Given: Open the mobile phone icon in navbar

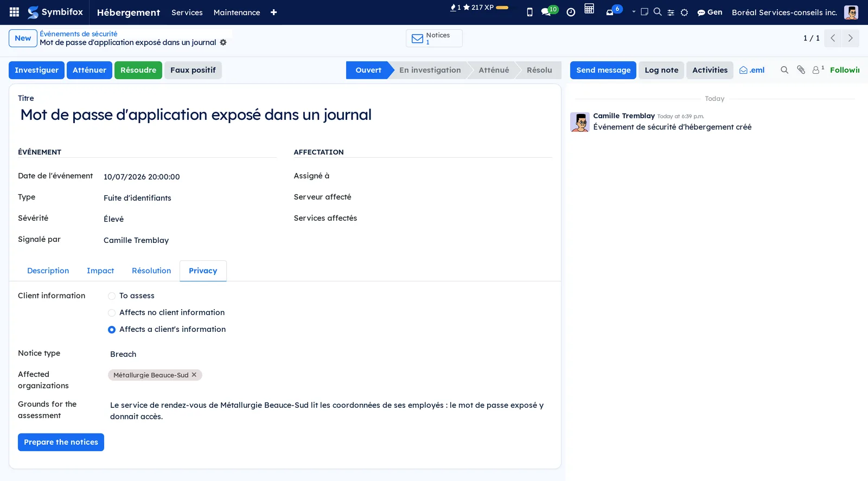Looking at the screenshot, I should tap(529, 12).
